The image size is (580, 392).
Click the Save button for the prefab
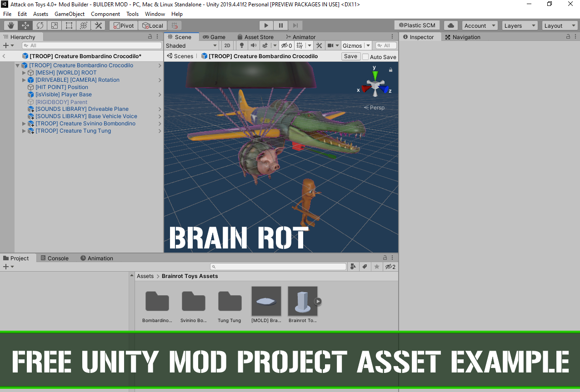point(350,56)
